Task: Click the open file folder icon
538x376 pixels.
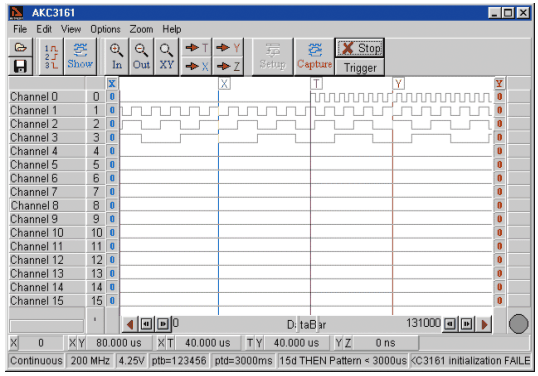Action: click(21, 48)
